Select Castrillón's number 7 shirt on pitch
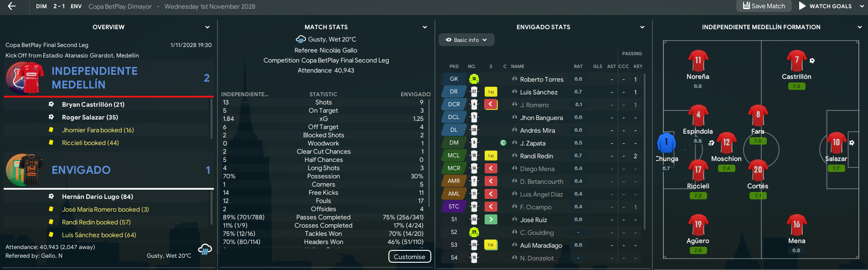The height and width of the screenshot is (270, 868). coord(796,60)
